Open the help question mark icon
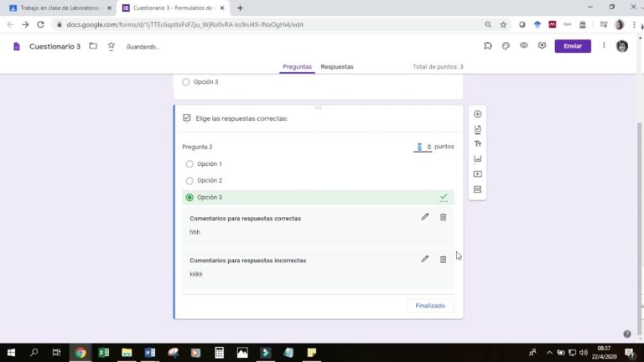Image resolution: width=644 pixels, height=362 pixels. 626,334
